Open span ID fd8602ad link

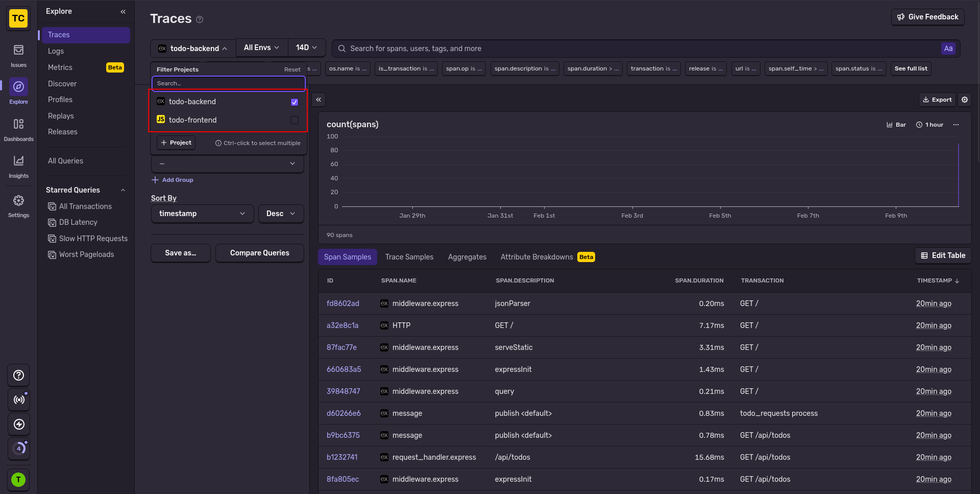[343, 303]
